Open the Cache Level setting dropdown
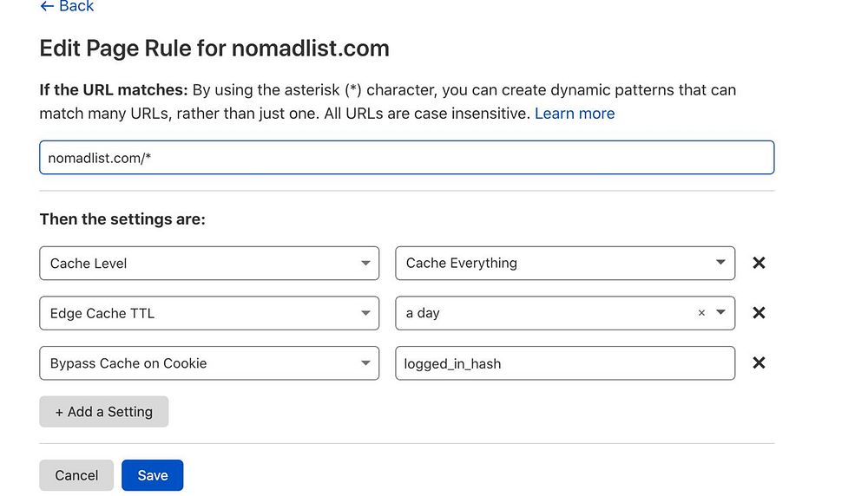868x496 pixels. pos(208,263)
